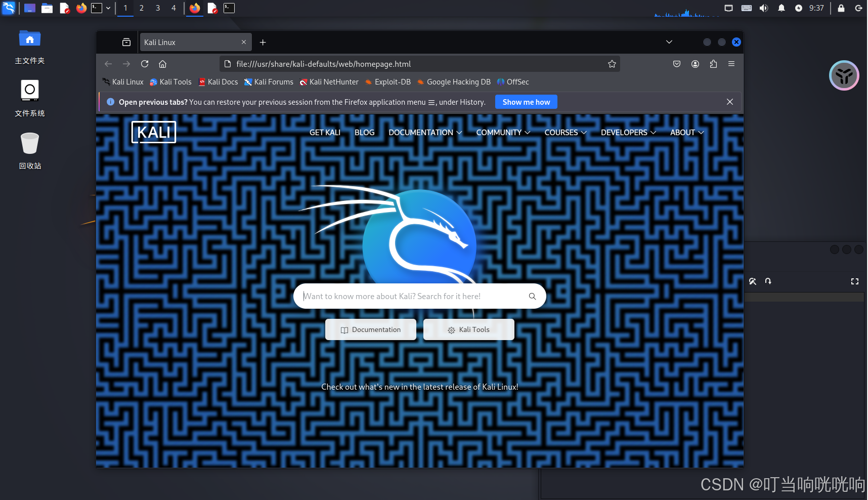The image size is (868, 500).
Task: Open the 主文件夹 home folder desktop icon
Action: pyautogui.click(x=30, y=47)
